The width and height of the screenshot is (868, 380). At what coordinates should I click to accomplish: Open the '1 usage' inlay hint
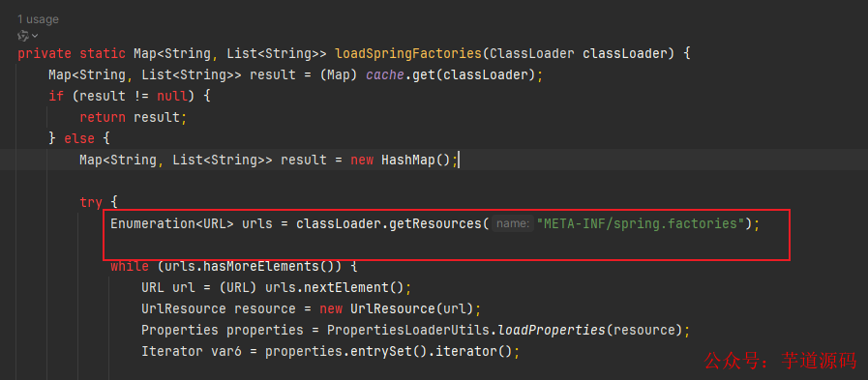click(x=38, y=19)
